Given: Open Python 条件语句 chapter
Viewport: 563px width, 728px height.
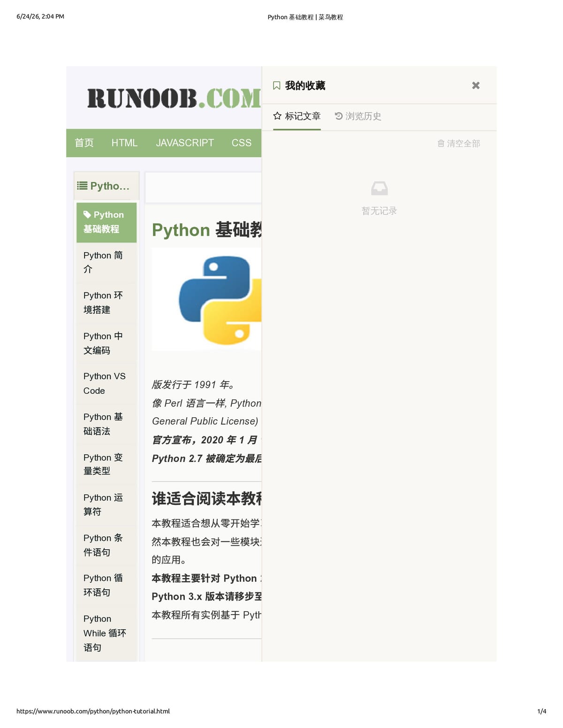Looking at the screenshot, I should [x=107, y=545].
